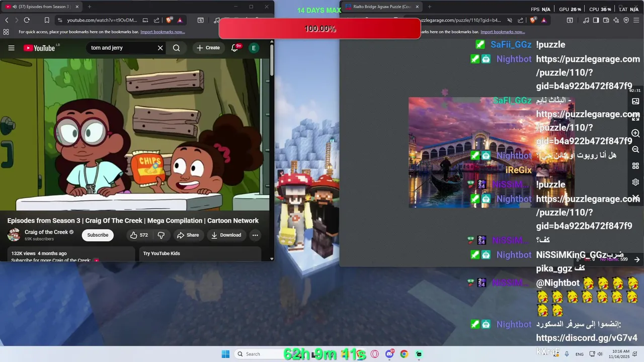Mute the YouTube tab audio icon
Viewport: 644px width, 362px height.
[14, 7]
